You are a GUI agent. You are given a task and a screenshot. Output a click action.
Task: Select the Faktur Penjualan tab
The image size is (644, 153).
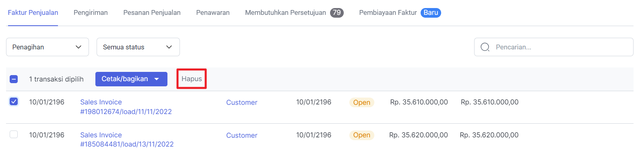pyautogui.click(x=33, y=12)
